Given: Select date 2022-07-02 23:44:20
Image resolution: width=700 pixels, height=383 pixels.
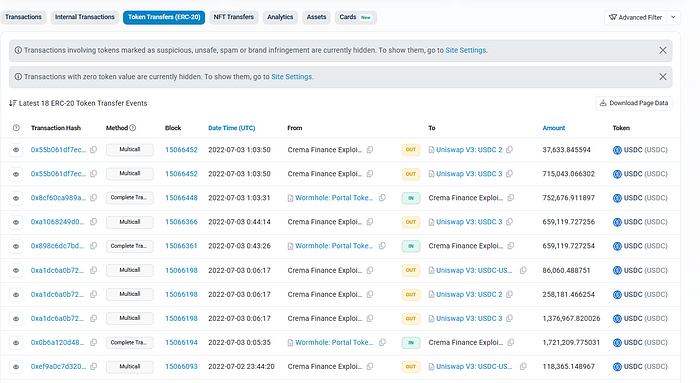Looking at the screenshot, I should coord(241,366).
